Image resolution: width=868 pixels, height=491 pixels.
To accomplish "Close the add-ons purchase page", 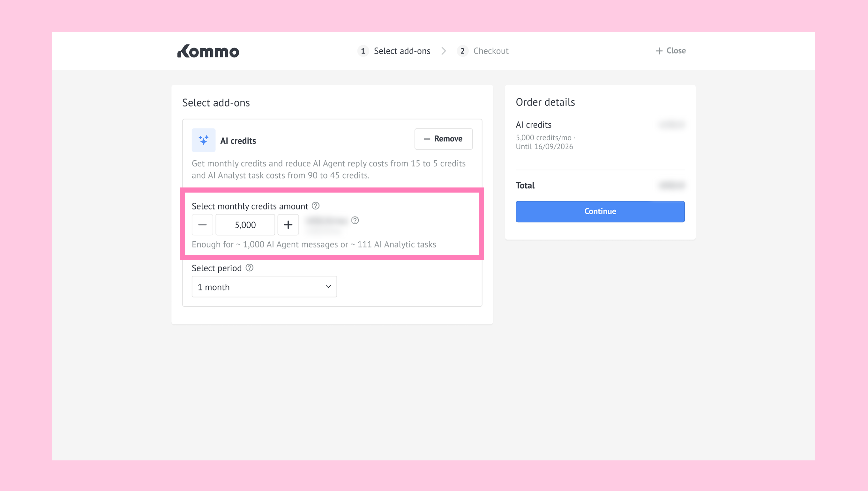I will [670, 51].
